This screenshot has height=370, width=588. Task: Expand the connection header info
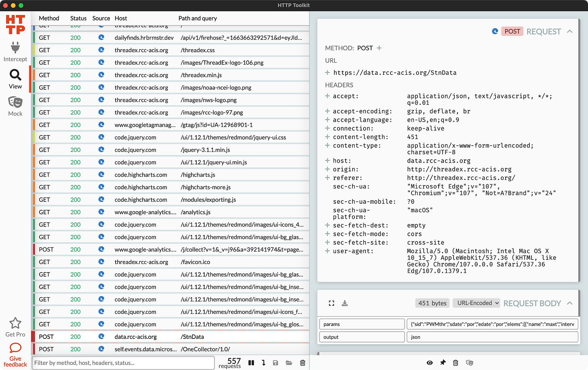tap(327, 128)
